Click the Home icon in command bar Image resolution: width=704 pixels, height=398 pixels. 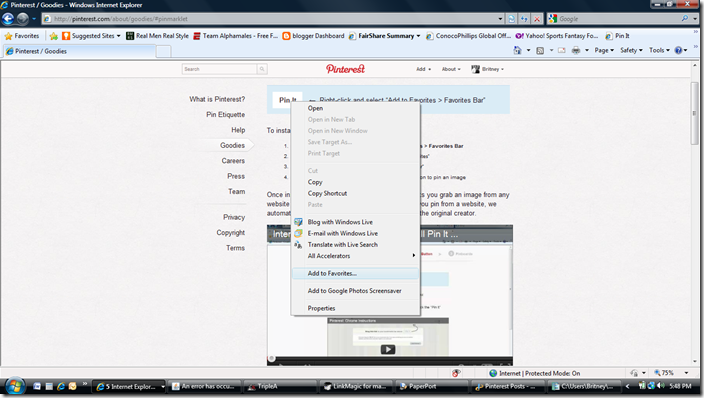518,50
